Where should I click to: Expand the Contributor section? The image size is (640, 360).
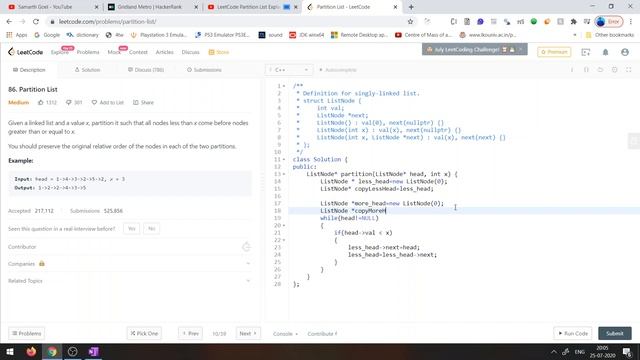pos(129,247)
